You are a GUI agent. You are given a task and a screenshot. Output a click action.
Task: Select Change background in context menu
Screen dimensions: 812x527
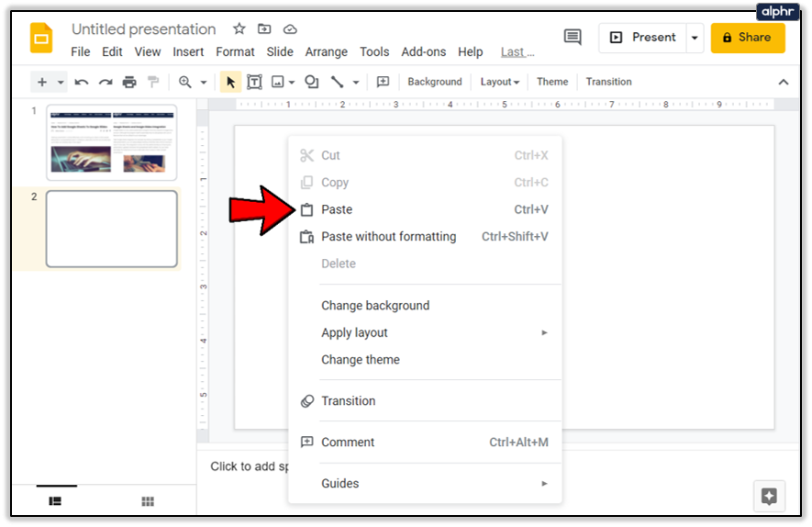click(x=425, y=306)
